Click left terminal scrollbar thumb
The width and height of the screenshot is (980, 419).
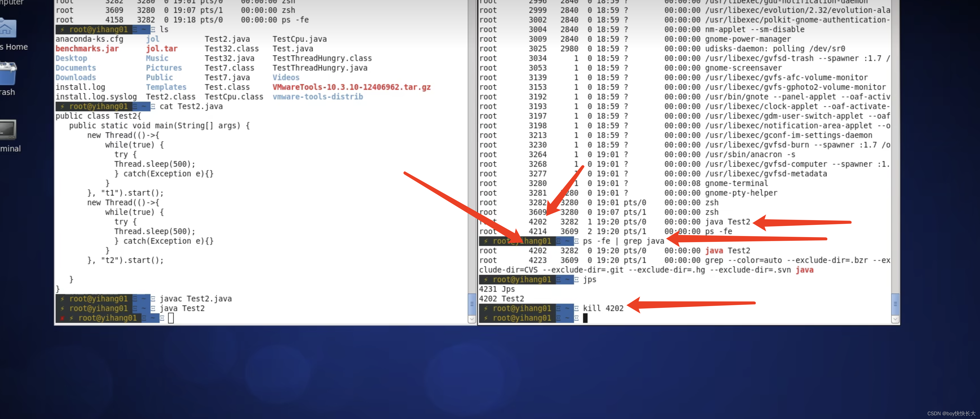pyautogui.click(x=472, y=304)
